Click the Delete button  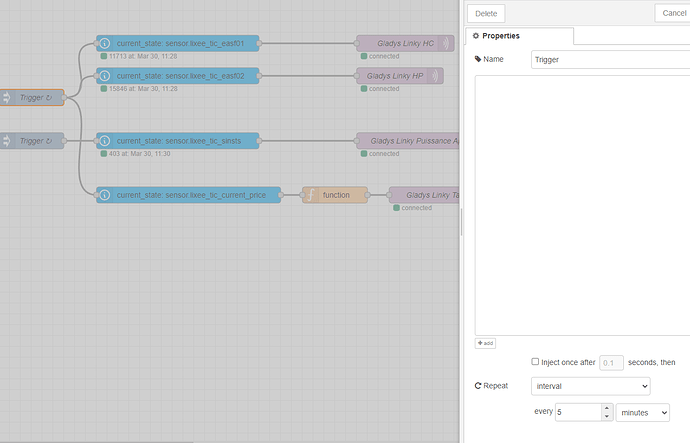point(486,14)
